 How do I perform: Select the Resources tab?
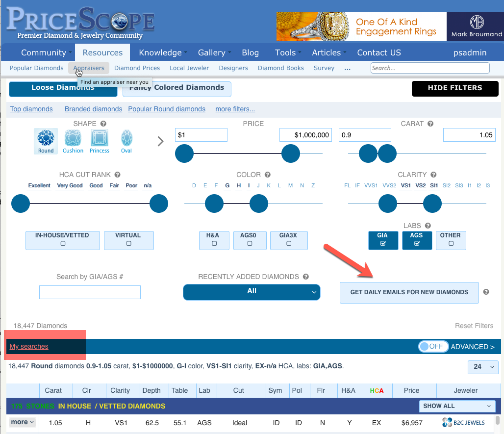coord(102,52)
